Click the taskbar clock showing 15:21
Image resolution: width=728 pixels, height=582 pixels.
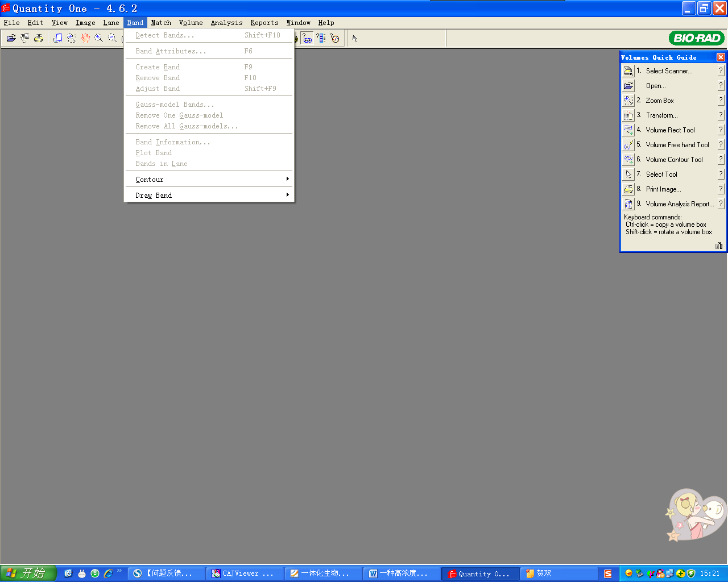[710, 573]
